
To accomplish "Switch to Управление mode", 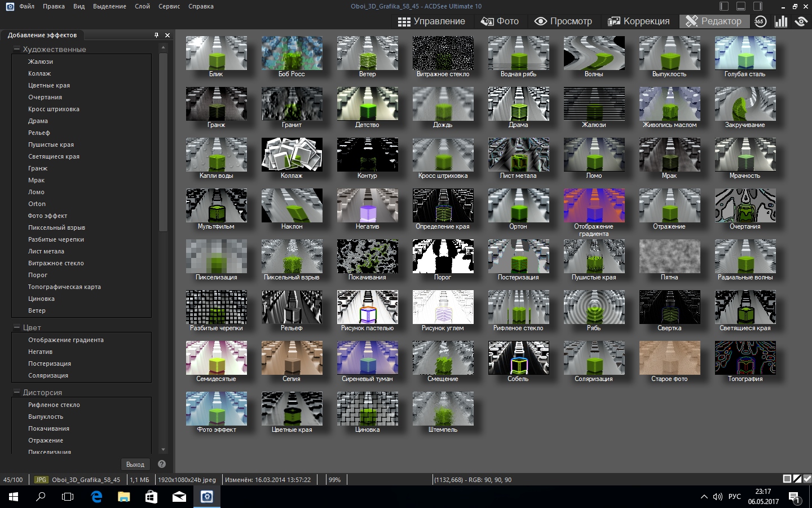I will [x=431, y=21].
